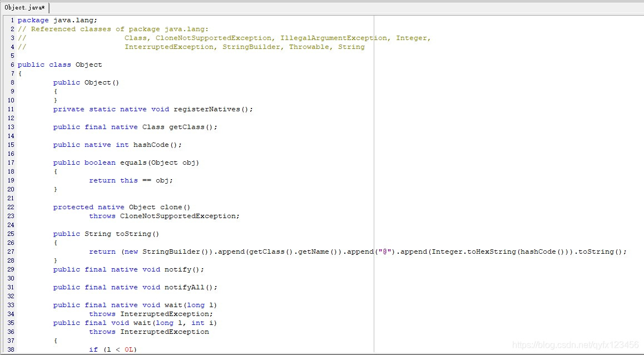Viewport: 644px width, 355px height.
Task: Select the Object.java* tab
Action: [x=24, y=7]
